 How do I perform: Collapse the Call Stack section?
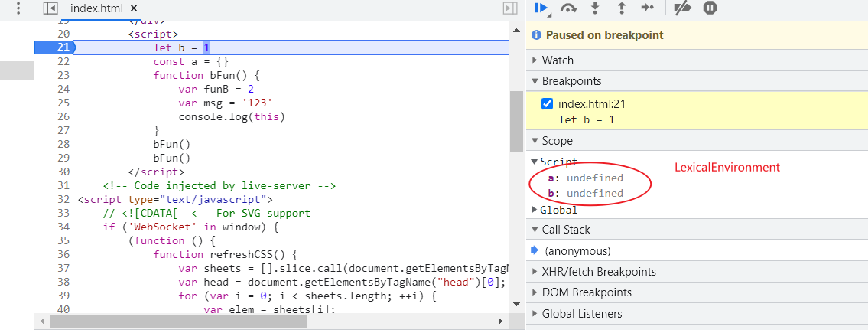click(x=697, y=230)
